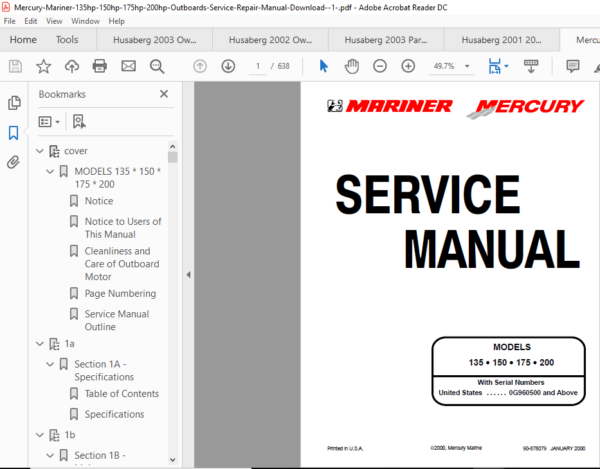This screenshot has height=469, width=600.
Task: Upload file with the cloud icon
Action: 72,66
